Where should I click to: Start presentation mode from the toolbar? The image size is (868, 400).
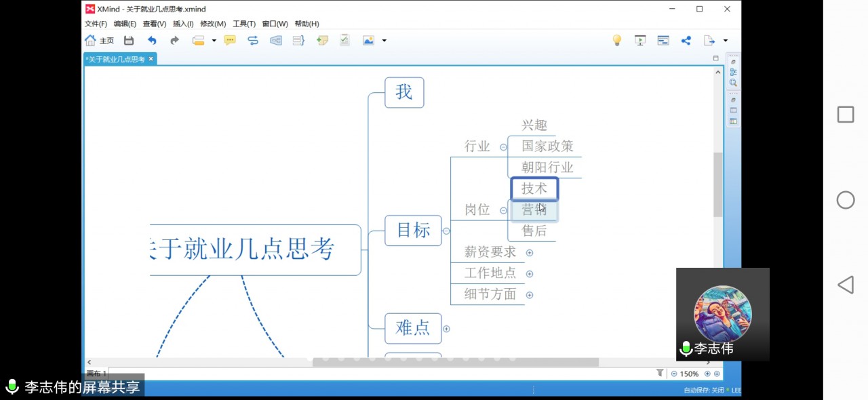639,41
